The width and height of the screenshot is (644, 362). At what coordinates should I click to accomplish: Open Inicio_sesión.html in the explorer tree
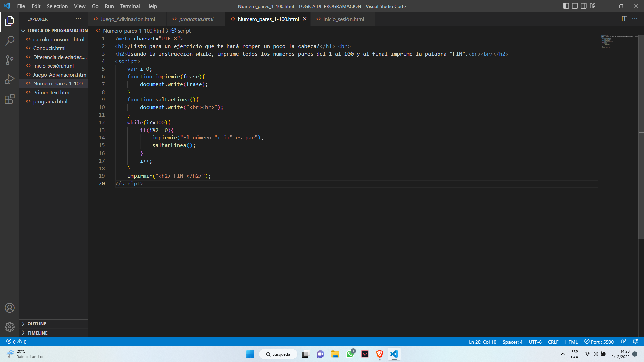(54, 66)
